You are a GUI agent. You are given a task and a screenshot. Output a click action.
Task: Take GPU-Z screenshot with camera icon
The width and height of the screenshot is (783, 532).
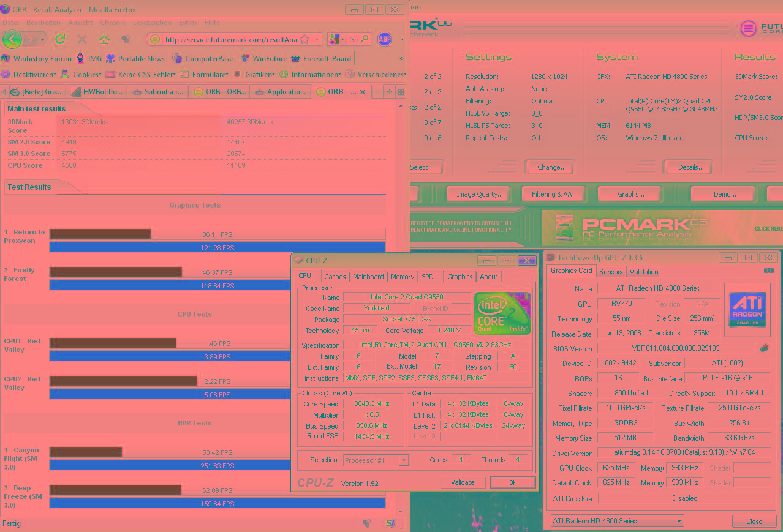coord(769,271)
